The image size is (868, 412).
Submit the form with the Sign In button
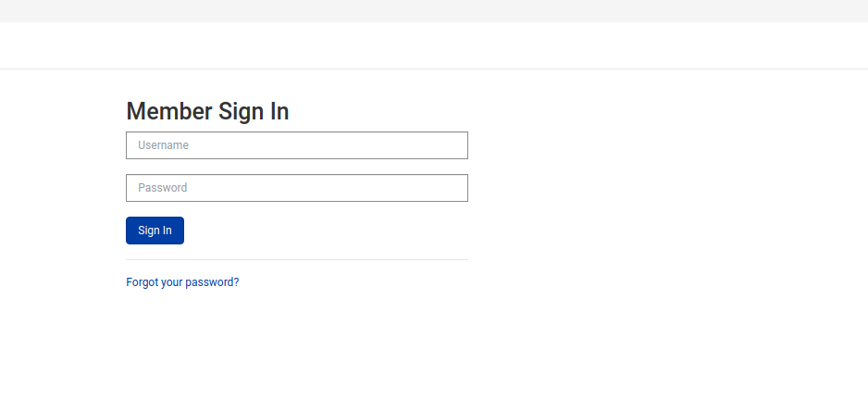155,231
